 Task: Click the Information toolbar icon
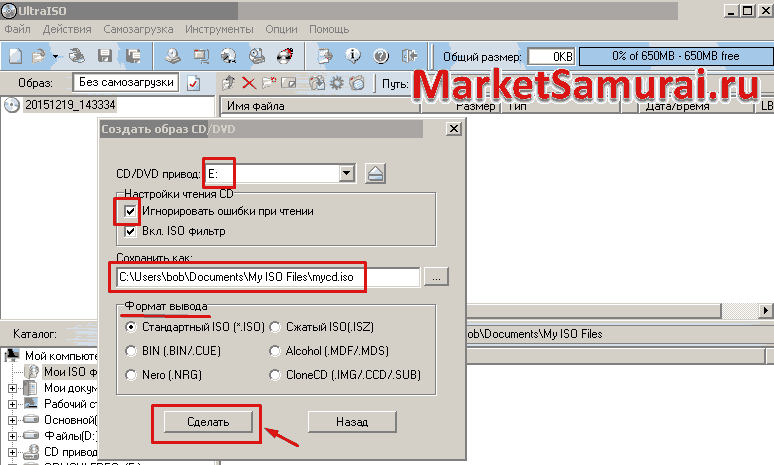click(353, 56)
